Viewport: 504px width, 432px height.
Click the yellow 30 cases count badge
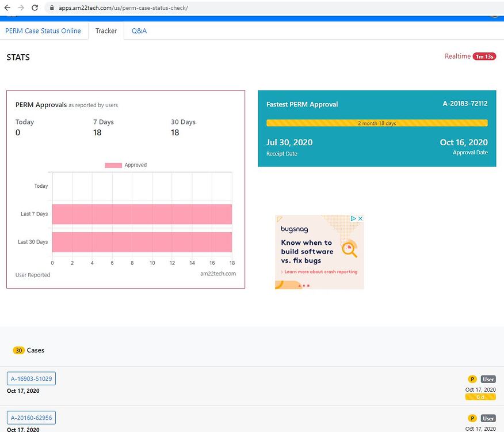(x=17, y=350)
